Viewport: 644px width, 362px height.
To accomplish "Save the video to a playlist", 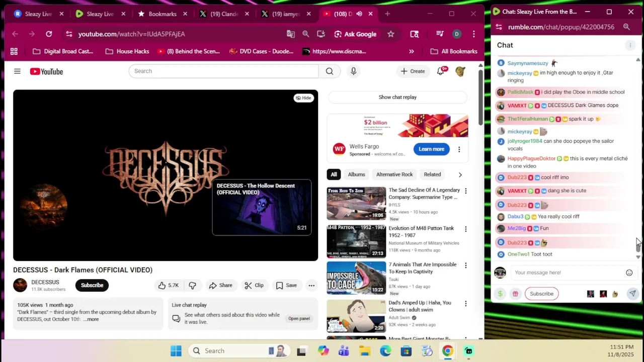I will (286, 285).
